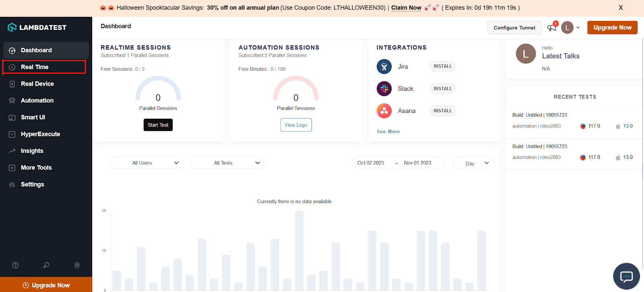Click the Asana integration icon
644x292 pixels.
384,111
